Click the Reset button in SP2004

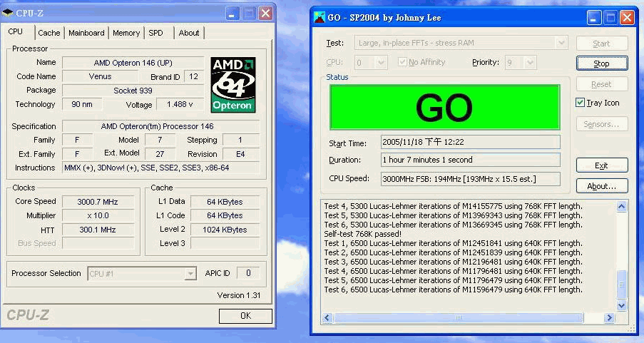point(602,84)
